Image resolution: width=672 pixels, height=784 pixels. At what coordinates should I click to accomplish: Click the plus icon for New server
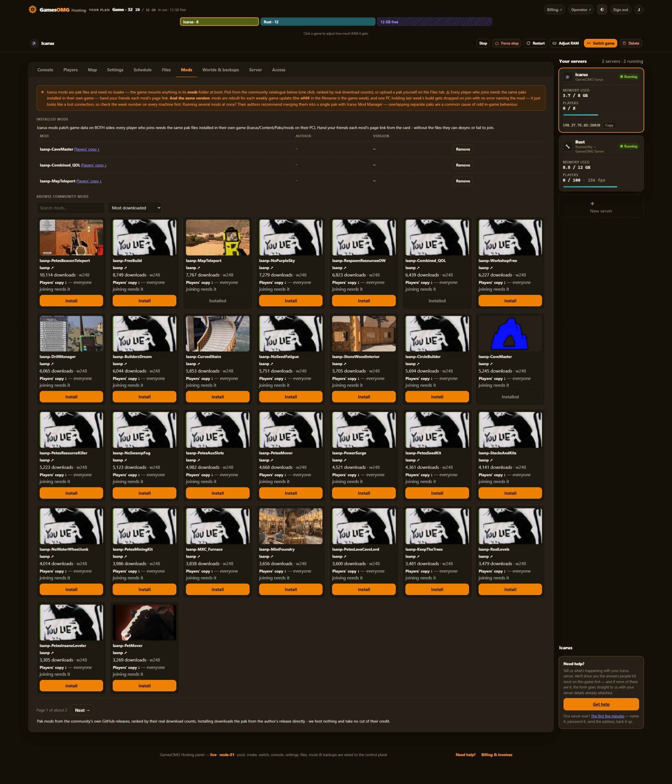592,203
